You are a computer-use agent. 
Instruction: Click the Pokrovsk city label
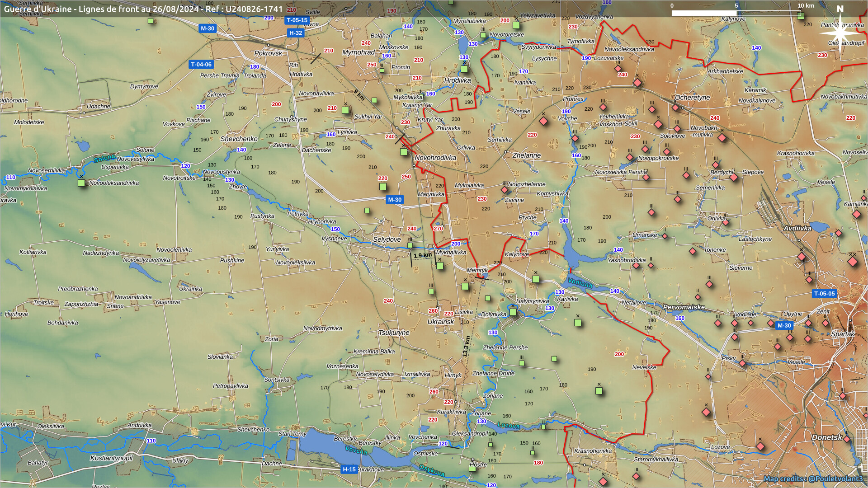(268, 53)
